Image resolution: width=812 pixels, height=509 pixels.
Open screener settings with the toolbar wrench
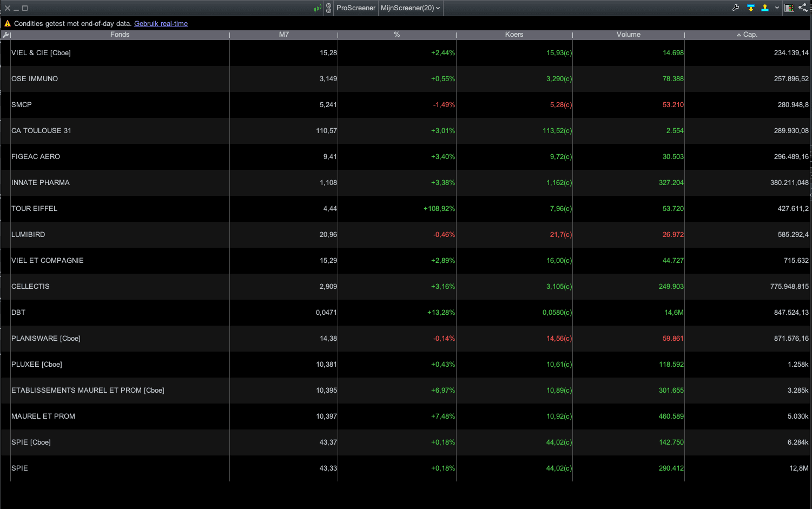point(736,8)
